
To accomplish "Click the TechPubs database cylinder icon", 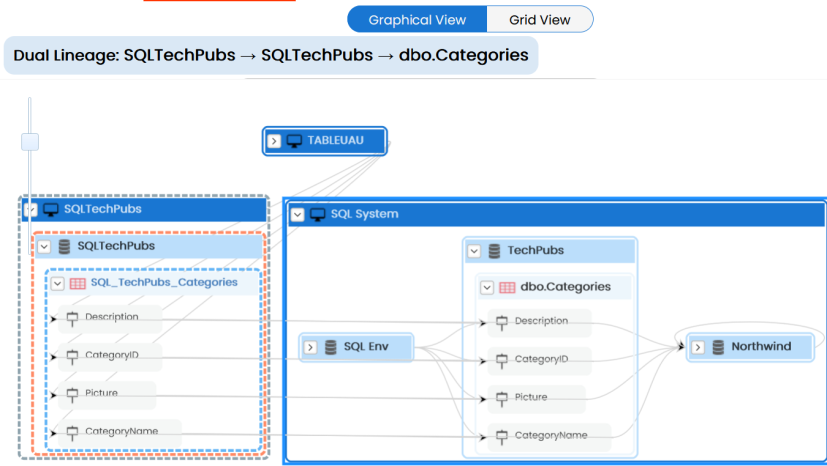I will (494, 251).
